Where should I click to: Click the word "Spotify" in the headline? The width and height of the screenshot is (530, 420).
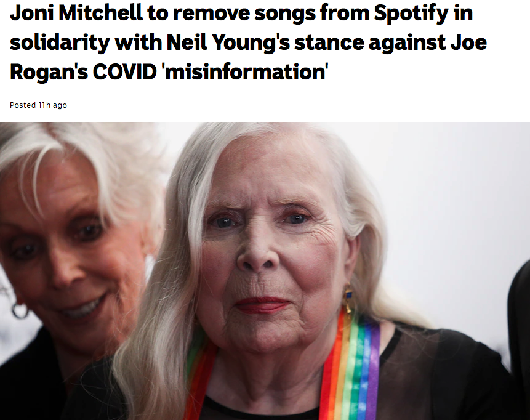(x=411, y=14)
